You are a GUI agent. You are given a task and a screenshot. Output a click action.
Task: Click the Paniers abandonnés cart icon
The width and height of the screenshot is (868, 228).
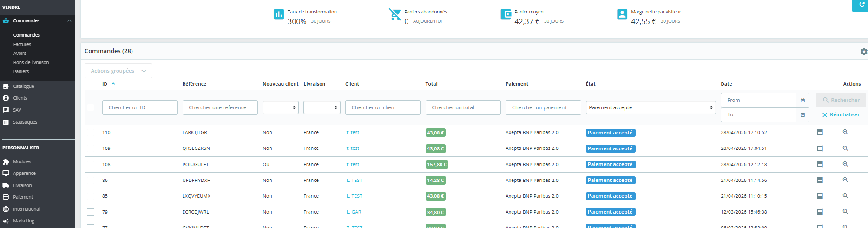(x=395, y=14)
